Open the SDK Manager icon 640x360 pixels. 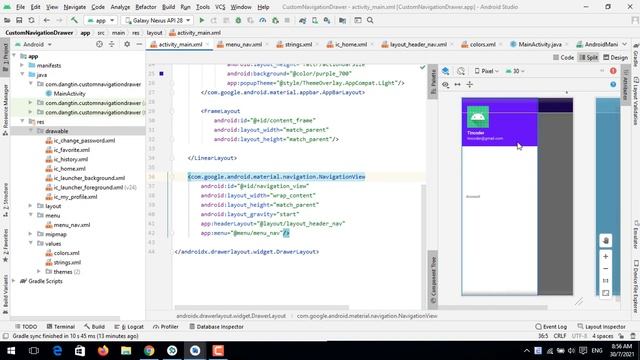(327, 20)
